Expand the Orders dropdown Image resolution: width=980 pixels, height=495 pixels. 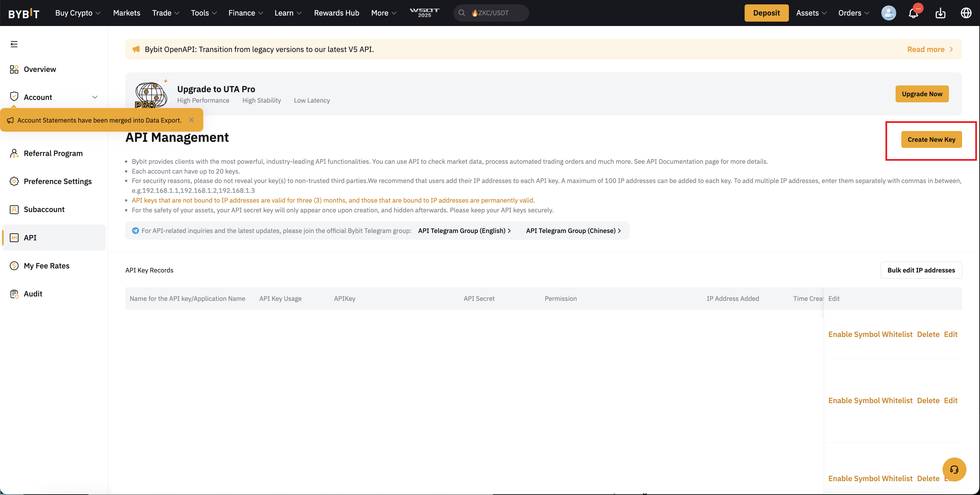[x=853, y=13]
